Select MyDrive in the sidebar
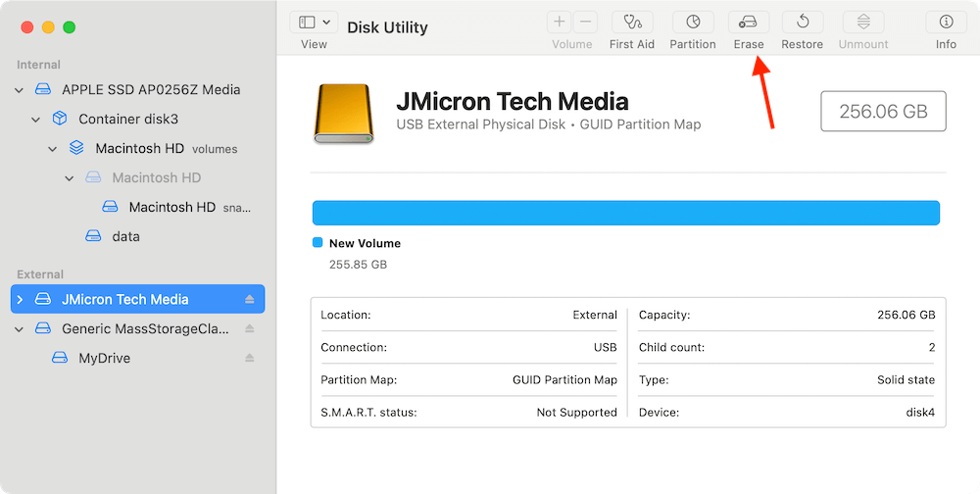 [x=104, y=358]
